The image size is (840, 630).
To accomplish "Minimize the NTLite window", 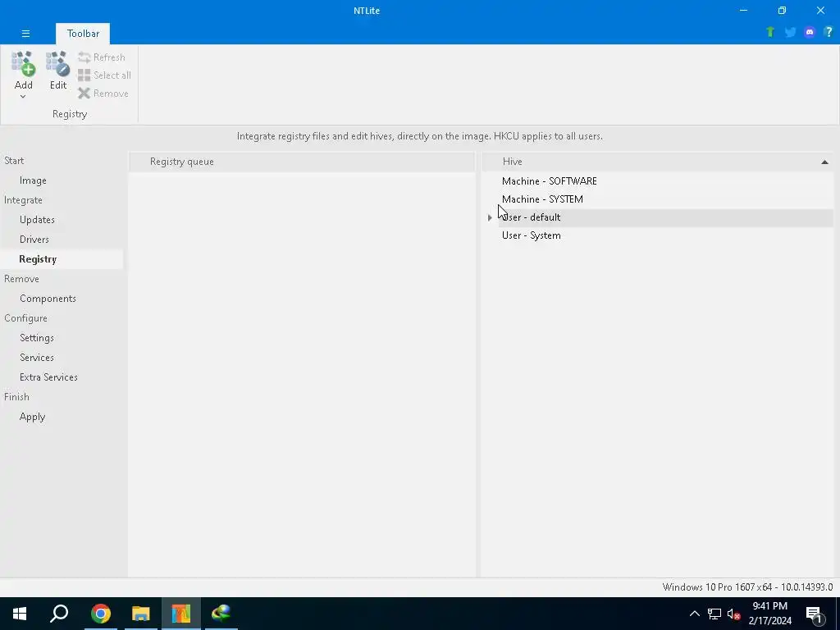I will pyautogui.click(x=743, y=11).
